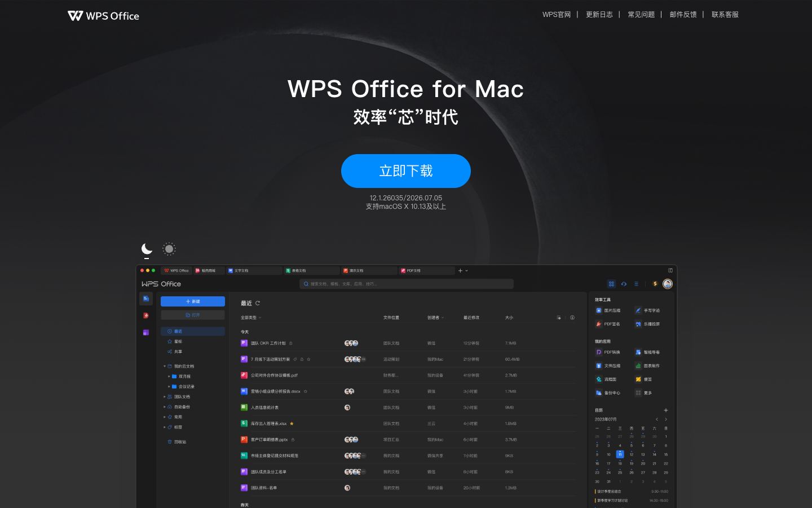Click the 立即下载 download button
The width and height of the screenshot is (812, 508).
(406, 171)
